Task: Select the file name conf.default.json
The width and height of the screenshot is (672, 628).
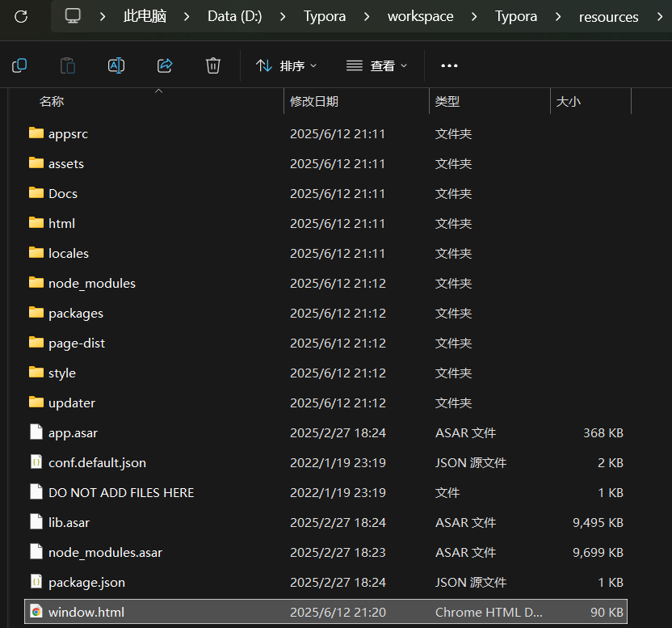Action: (x=97, y=463)
